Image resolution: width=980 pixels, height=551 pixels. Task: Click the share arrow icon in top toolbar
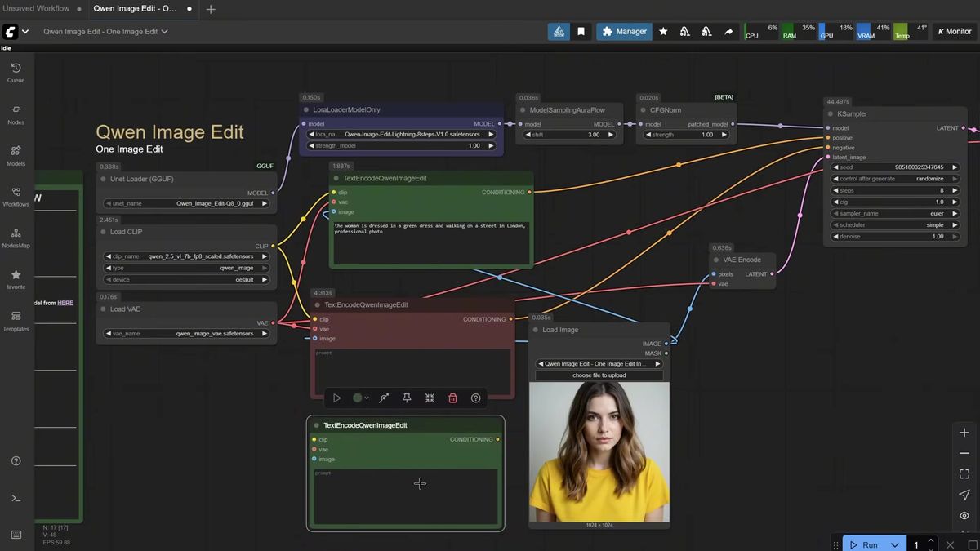[728, 32]
